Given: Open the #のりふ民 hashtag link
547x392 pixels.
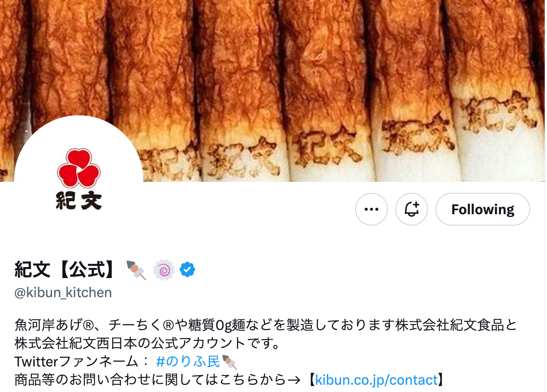Looking at the screenshot, I should click(188, 362).
